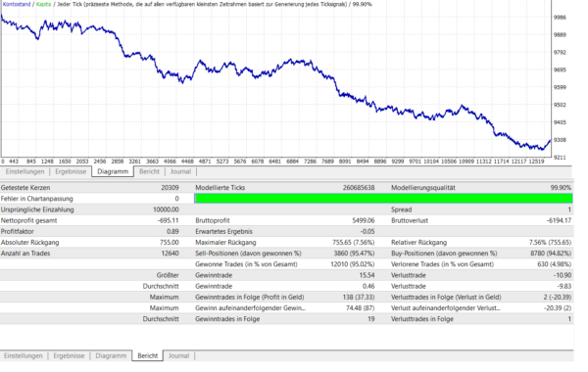Image resolution: width=588 pixels, height=372 pixels.
Task: Switch to the lower Ergebnisse tab
Action: pyautogui.click(x=69, y=356)
